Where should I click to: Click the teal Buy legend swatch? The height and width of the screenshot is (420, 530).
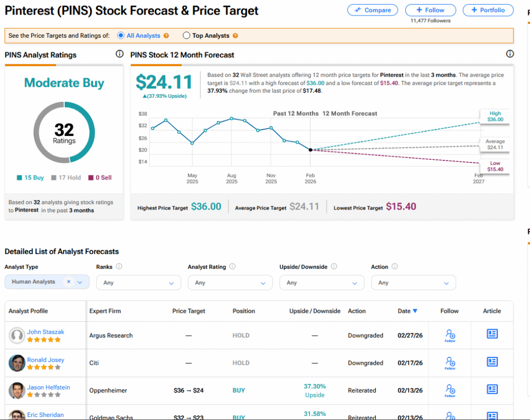pos(20,178)
